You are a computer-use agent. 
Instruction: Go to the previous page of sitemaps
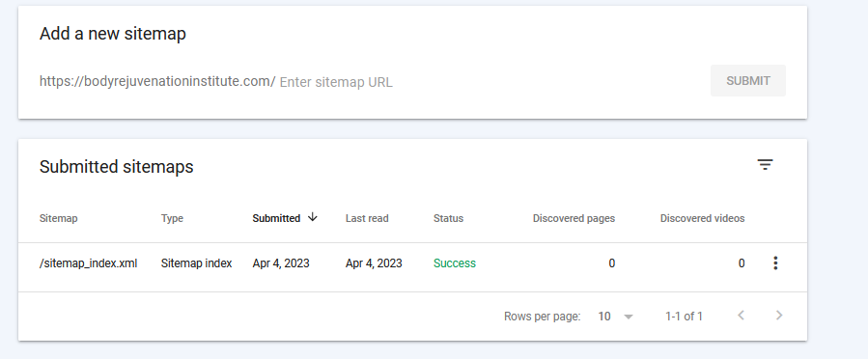click(x=742, y=316)
